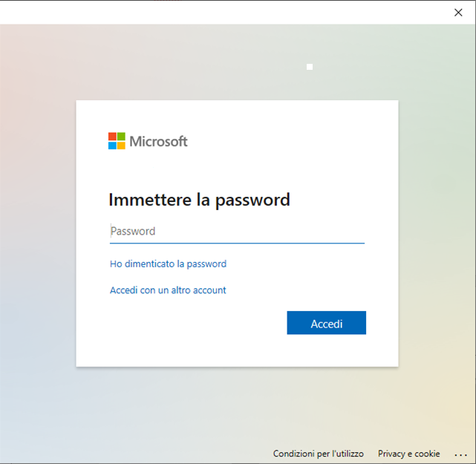Click the yellow square of Microsoft logo
This screenshot has width=476, height=464.
(x=121, y=146)
